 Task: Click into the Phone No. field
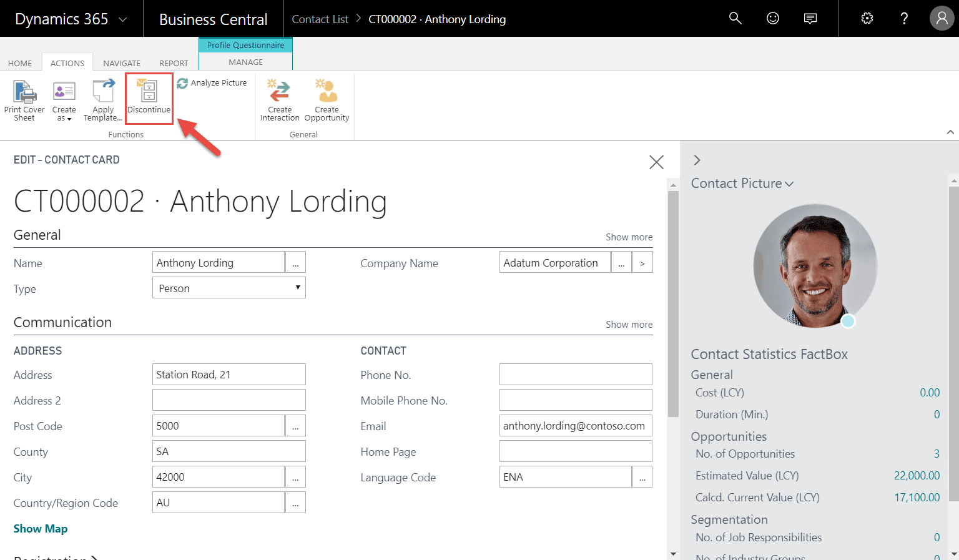(x=575, y=375)
